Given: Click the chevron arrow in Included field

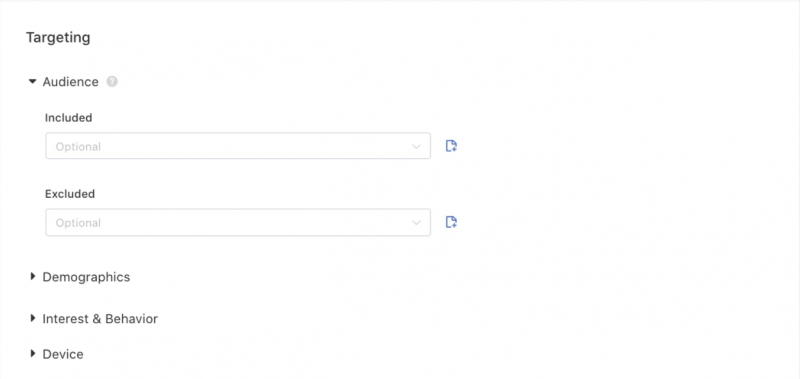Looking at the screenshot, I should (416, 146).
